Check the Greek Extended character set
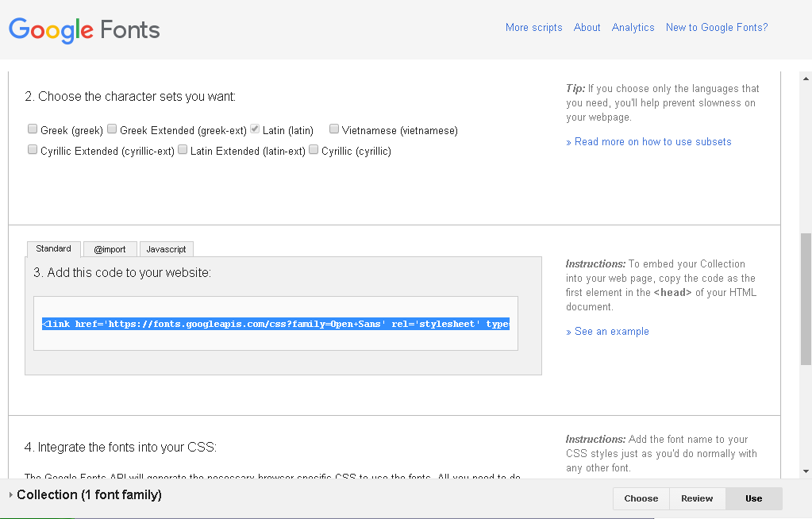812x519 pixels. point(112,129)
